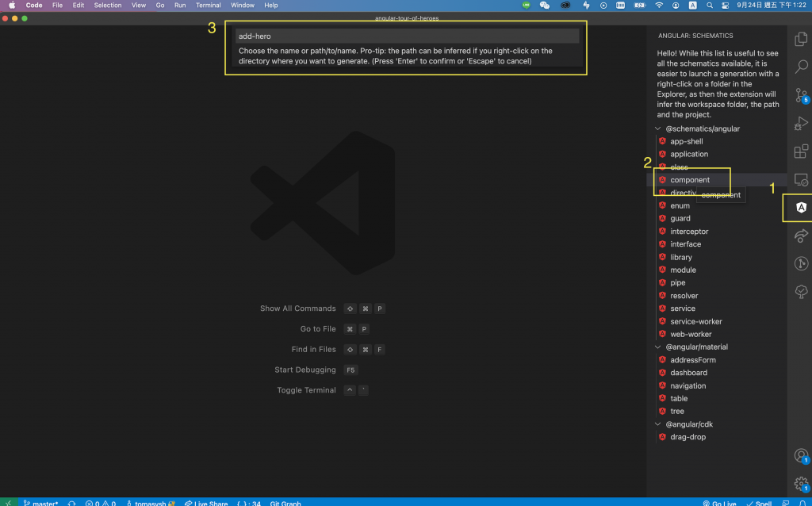Open the Remote Explorer monitor icon
This screenshot has width=812, height=506.
tap(801, 179)
